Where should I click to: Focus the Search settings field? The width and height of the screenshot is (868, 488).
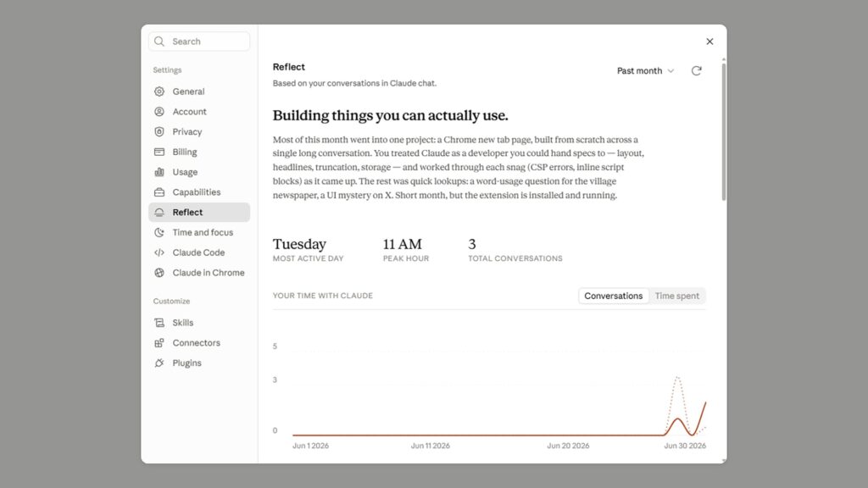pos(199,42)
